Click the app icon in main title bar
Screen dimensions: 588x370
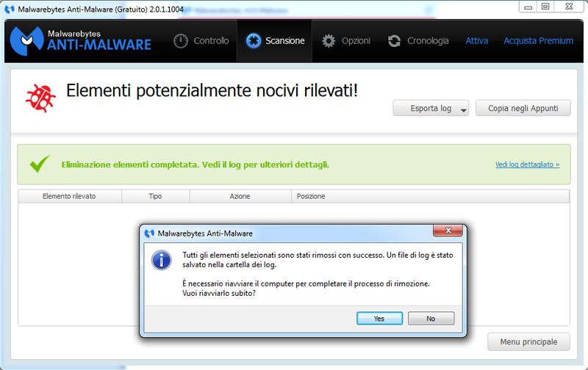coord(10,10)
